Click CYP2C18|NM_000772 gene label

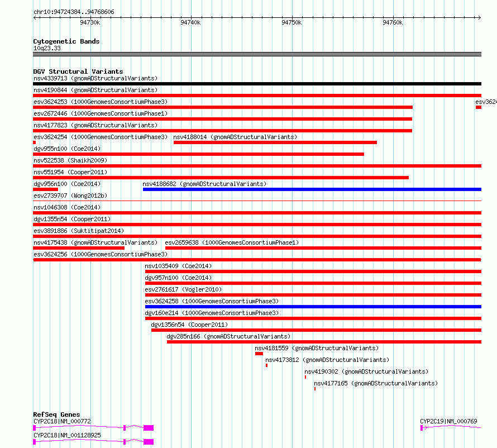(62, 421)
